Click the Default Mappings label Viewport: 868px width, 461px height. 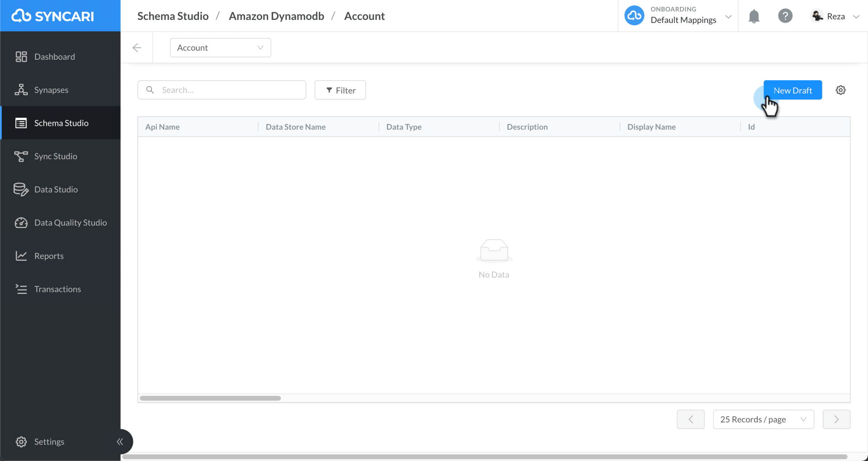click(x=683, y=20)
